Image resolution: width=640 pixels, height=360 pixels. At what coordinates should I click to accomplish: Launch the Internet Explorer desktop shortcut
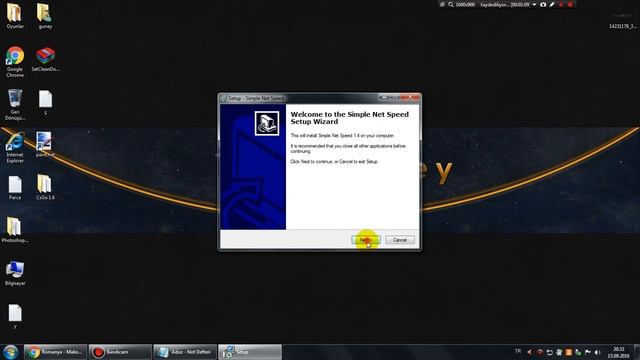click(x=15, y=148)
